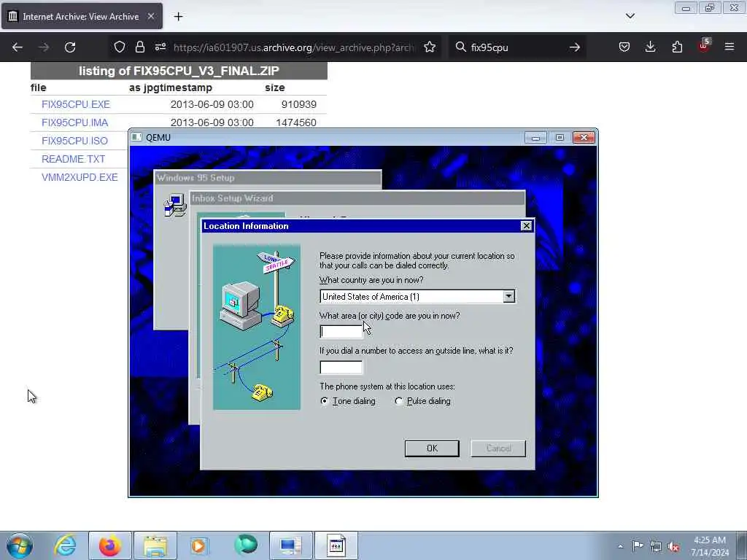Open the country dropdown arrow

508,297
